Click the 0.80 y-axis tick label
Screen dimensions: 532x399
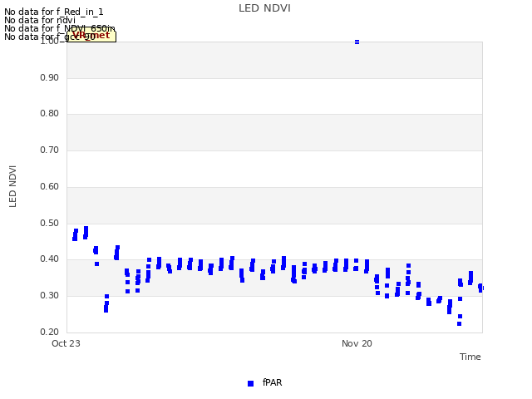coord(50,113)
